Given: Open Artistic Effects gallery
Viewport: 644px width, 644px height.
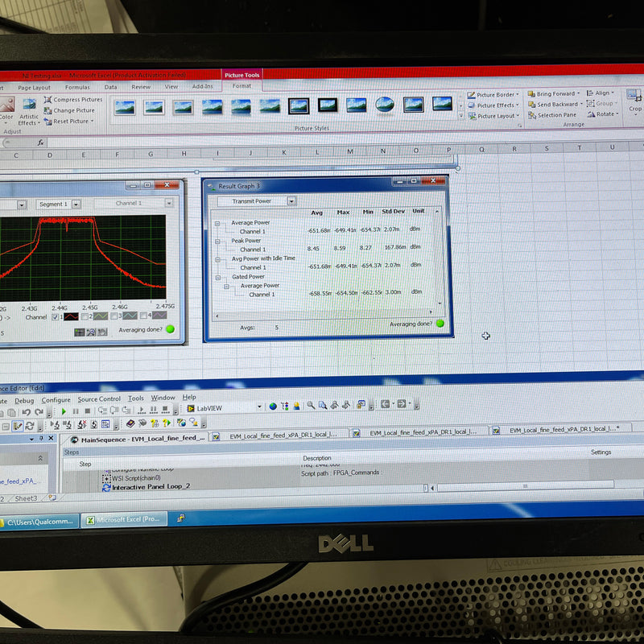Looking at the screenshot, I should [x=29, y=111].
